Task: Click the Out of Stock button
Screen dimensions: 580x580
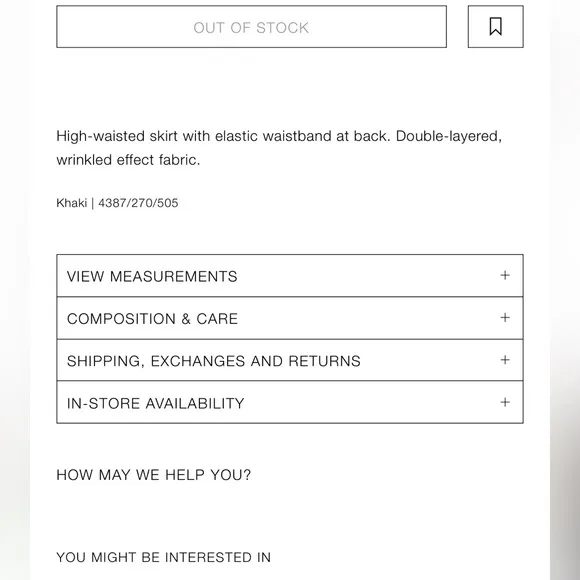Action: tap(252, 27)
